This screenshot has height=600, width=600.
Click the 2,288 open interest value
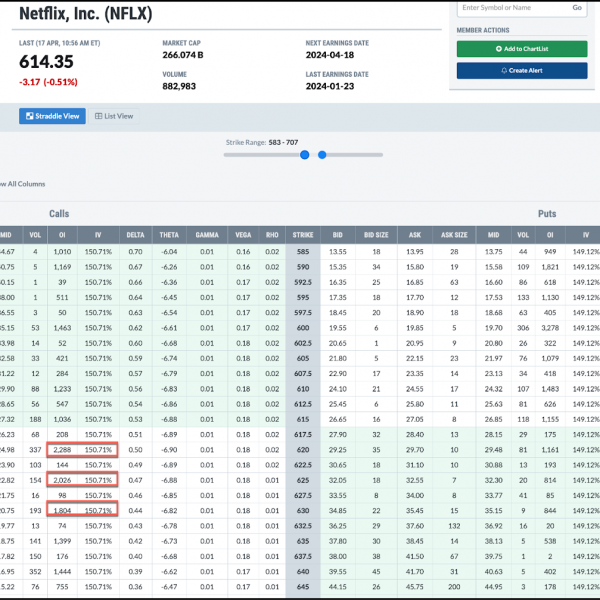[62, 450]
